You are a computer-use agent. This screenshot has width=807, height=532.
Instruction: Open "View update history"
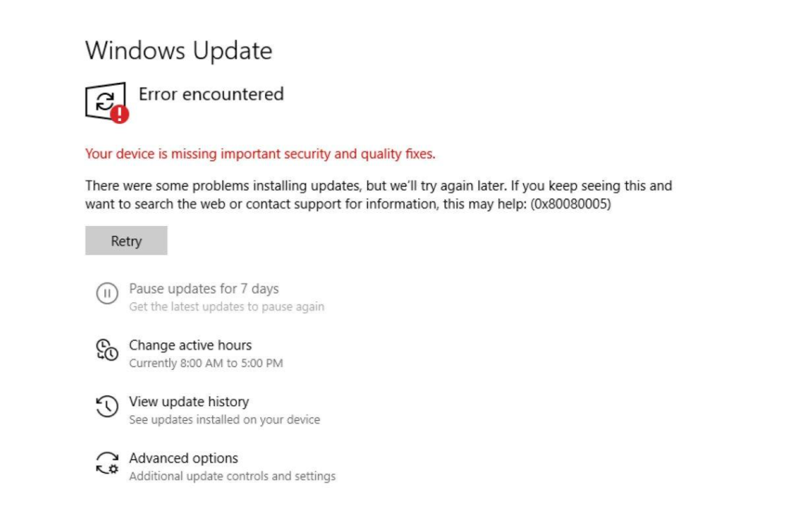189,401
